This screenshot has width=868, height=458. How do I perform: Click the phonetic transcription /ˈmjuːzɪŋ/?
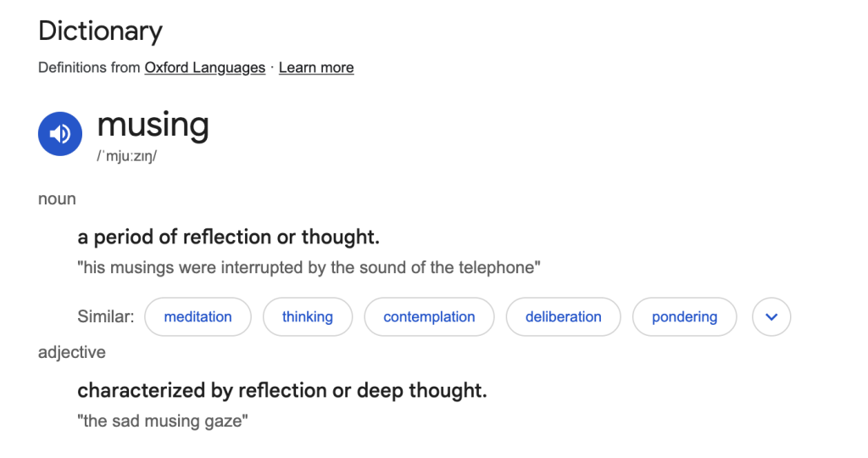click(x=127, y=156)
